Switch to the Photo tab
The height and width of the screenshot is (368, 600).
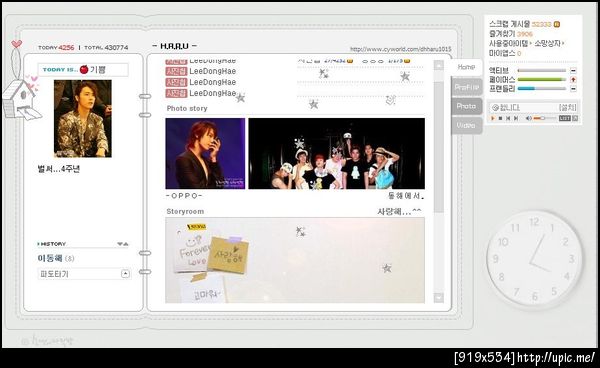(466, 106)
